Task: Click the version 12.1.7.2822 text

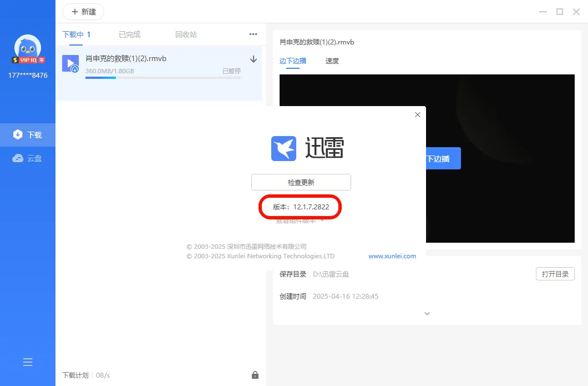Action: coord(301,207)
